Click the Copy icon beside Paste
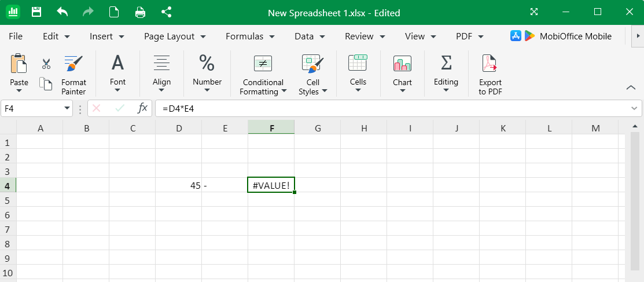 pyautogui.click(x=46, y=84)
